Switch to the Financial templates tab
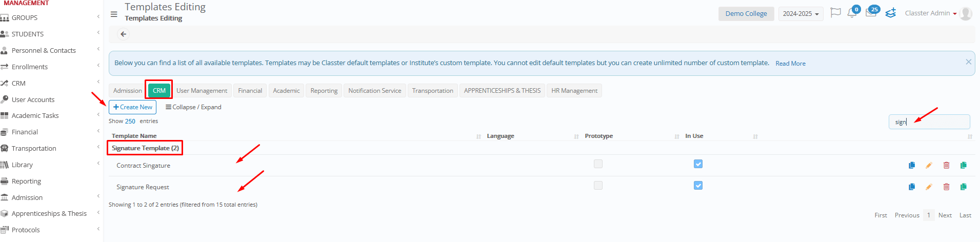980x242 pixels. point(250,91)
